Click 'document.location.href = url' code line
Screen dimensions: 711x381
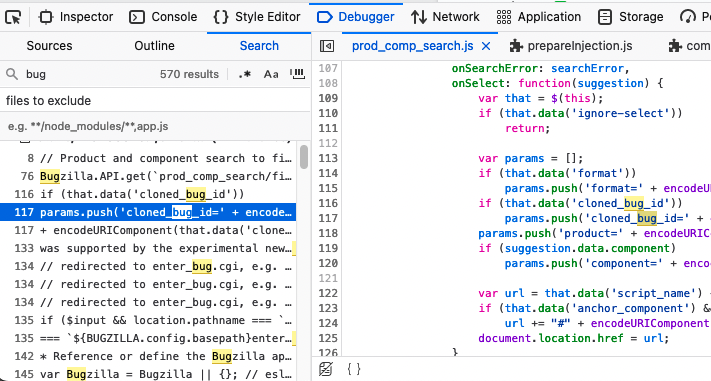point(574,338)
